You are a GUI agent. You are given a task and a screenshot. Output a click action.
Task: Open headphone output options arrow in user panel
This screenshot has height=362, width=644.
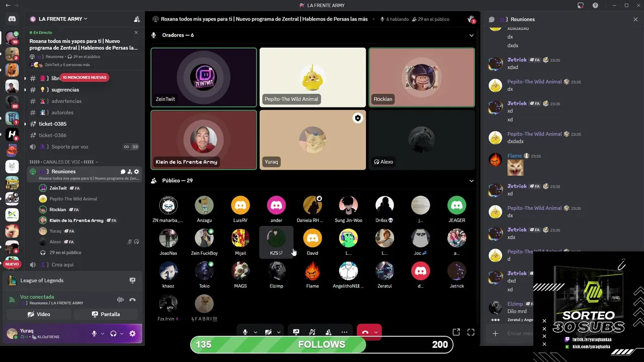tap(122, 333)
